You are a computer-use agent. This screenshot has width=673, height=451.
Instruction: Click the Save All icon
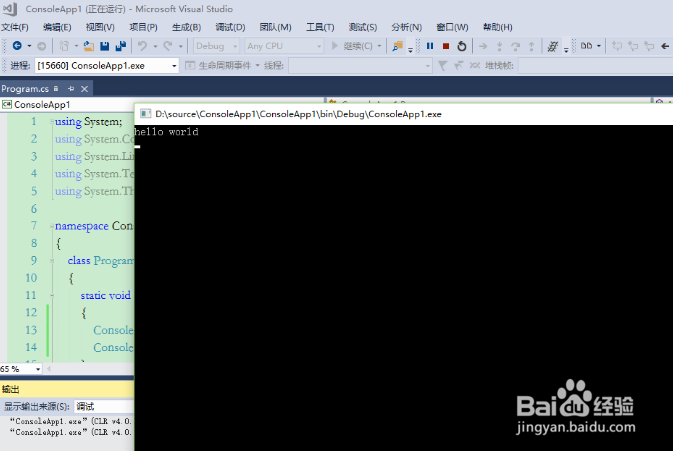point(121,46)
